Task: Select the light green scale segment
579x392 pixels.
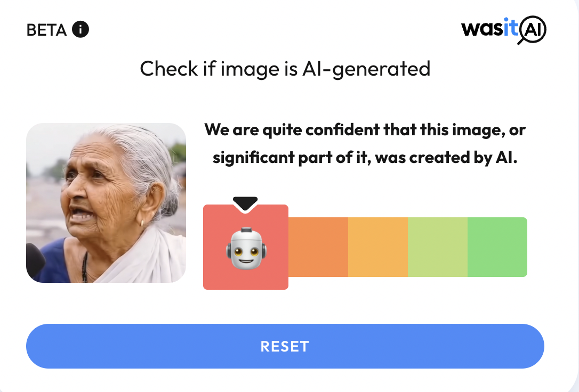Action: [438, 247]
